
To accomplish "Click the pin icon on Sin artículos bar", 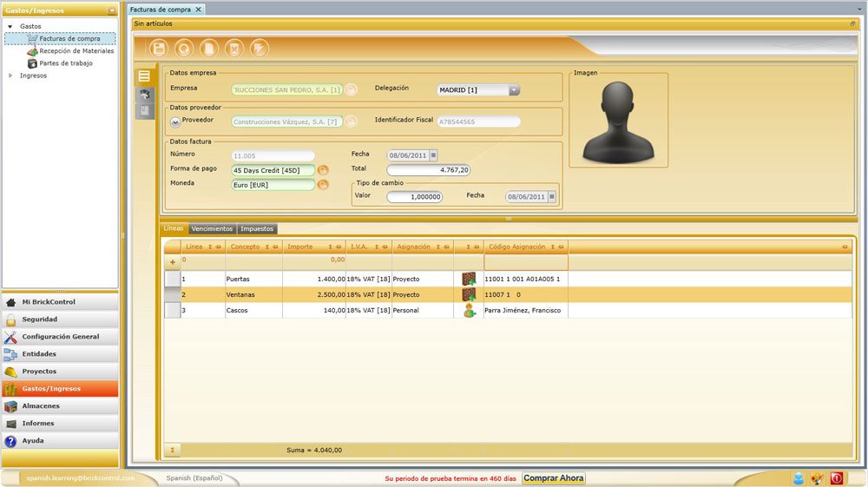I will tap(852, 23).
